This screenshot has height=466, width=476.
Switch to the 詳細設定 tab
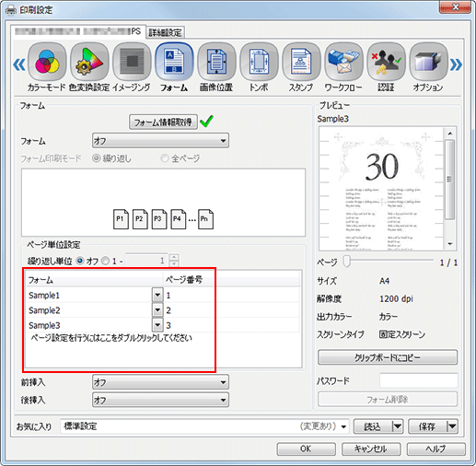pyautogui.click(x=165, y=32)
